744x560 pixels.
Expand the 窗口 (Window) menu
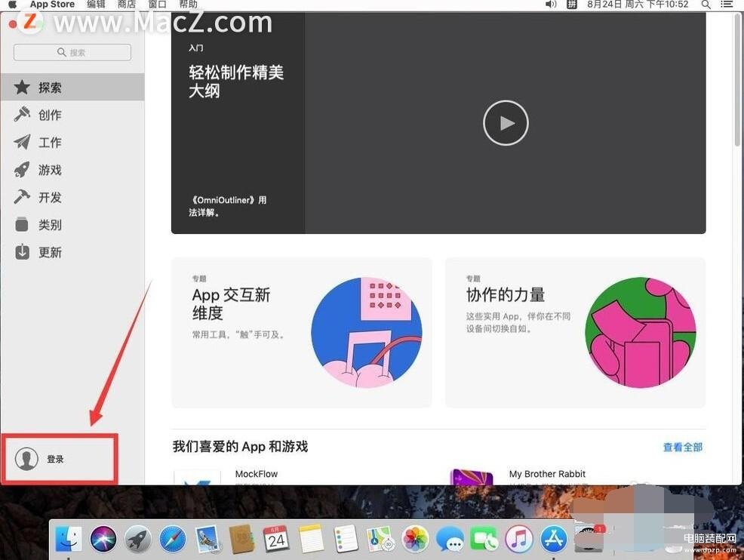click(157, 5)
